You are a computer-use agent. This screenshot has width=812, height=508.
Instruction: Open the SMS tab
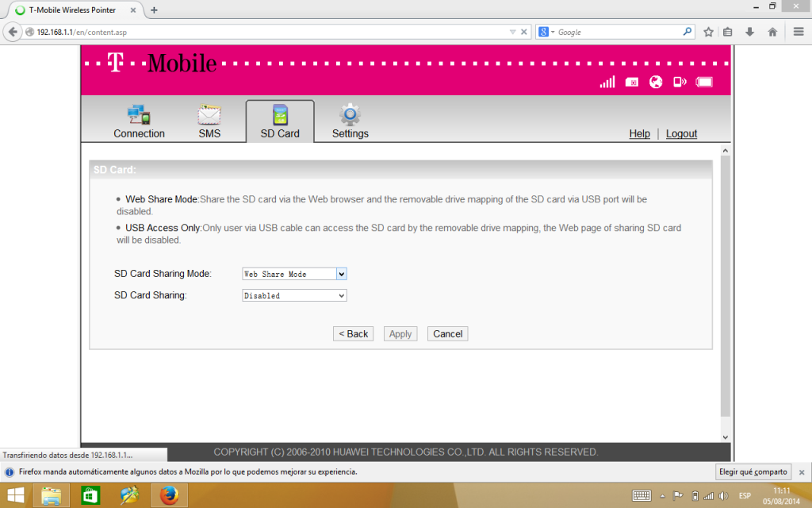[209, 122]
